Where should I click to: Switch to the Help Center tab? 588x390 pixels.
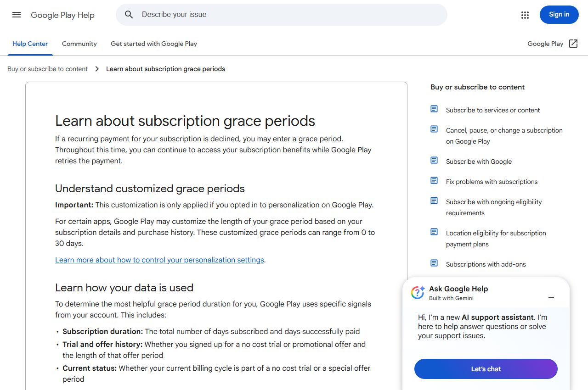click(x=30, y=44)
